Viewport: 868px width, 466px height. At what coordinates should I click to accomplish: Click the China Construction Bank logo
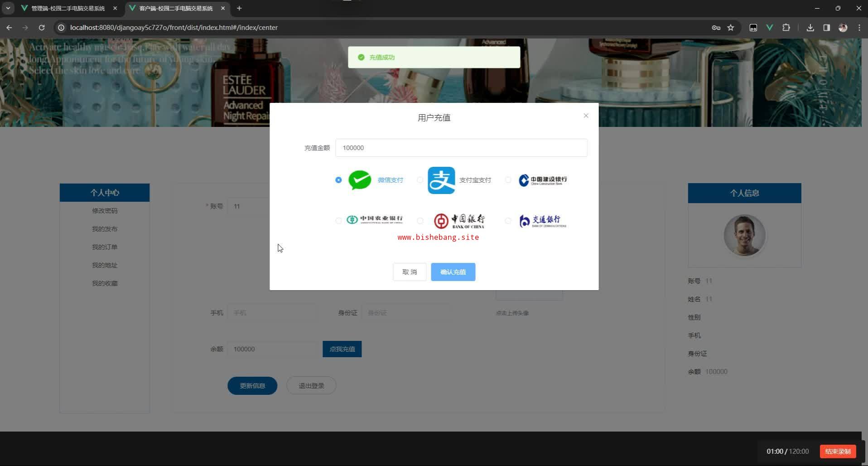pyautogui.click(x=543, y=180)
